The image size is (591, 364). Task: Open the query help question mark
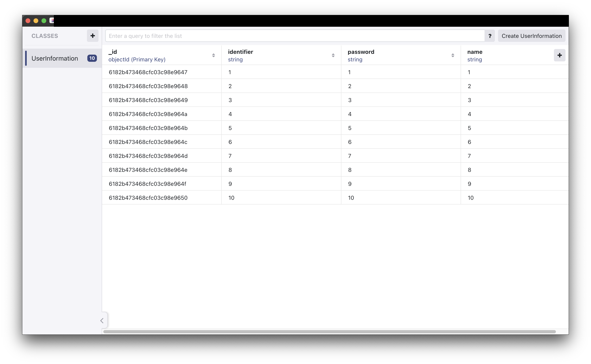tap(490, 36)
